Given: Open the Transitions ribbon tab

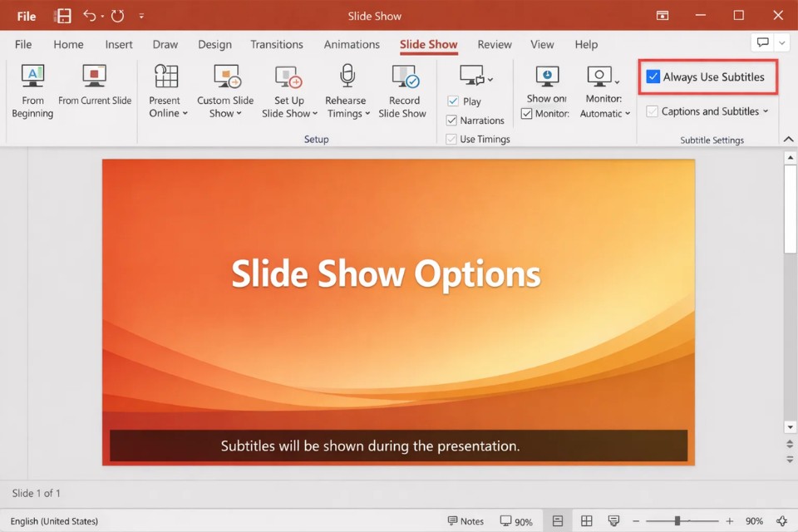Looking at the screenshot, I should 276,44.
